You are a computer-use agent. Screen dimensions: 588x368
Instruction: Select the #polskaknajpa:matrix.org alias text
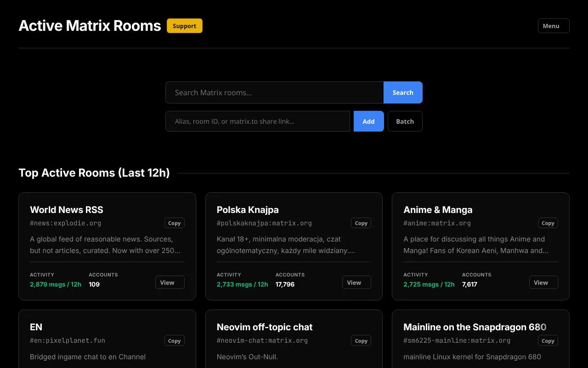264,223
